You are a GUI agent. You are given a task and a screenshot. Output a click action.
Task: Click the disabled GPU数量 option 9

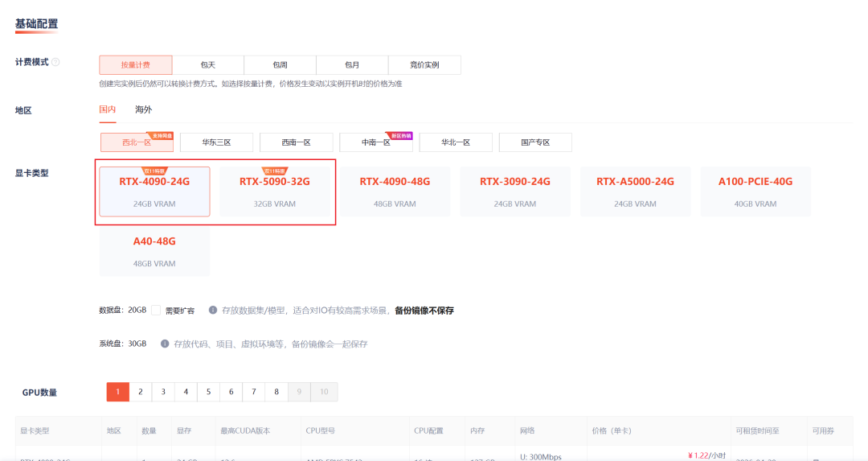300,392
